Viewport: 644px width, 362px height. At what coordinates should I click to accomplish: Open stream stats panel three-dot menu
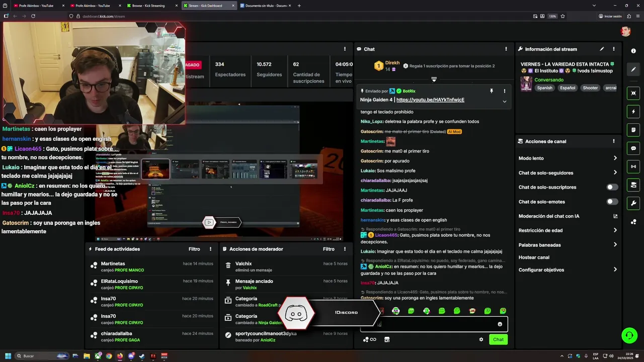tap(345, 49)
